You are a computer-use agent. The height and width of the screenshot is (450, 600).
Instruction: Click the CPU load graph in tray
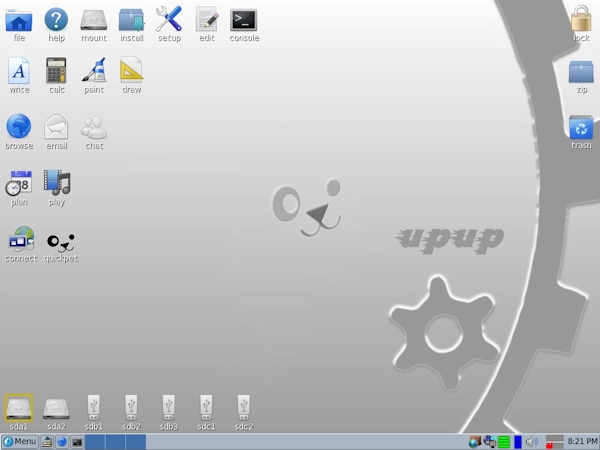[554, 442]
